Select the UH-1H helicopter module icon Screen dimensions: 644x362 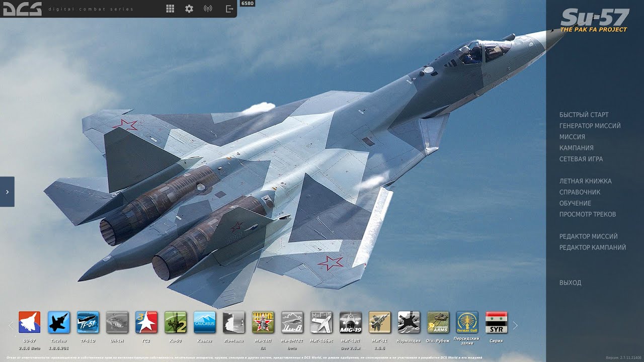click(x=117, y=322)
